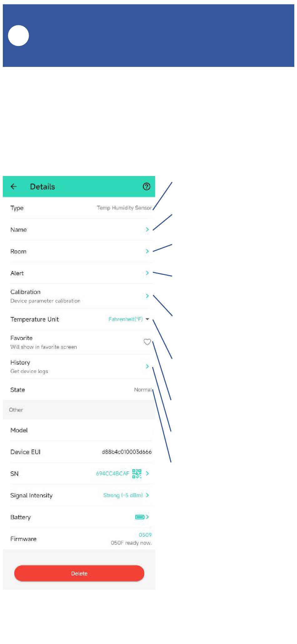Open the Room setting chevron
Image resolution: width=297 pixels, height=644 pixels.
point(147,251)
